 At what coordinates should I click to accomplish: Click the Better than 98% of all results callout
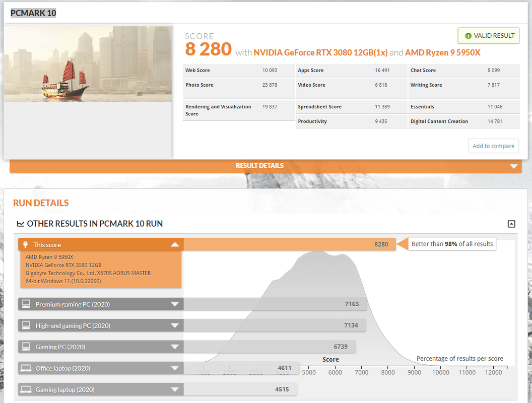(452, 244)
